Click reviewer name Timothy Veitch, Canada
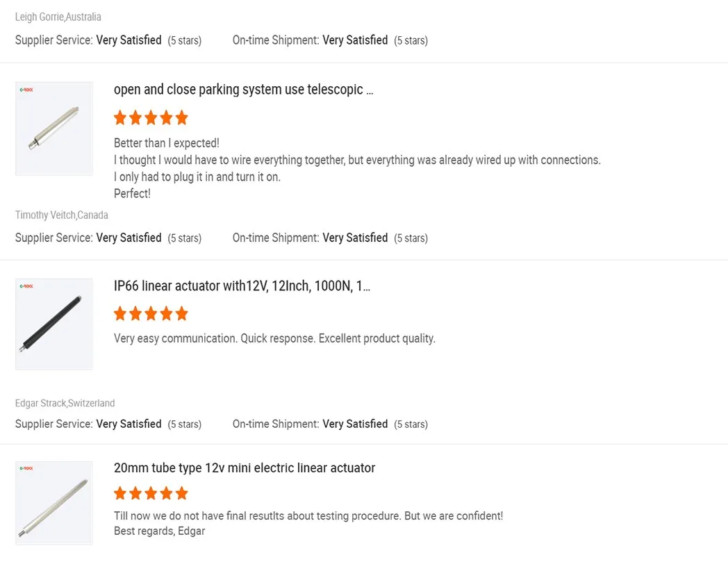Viewport: 728px width, 571px height. (62, 215)
